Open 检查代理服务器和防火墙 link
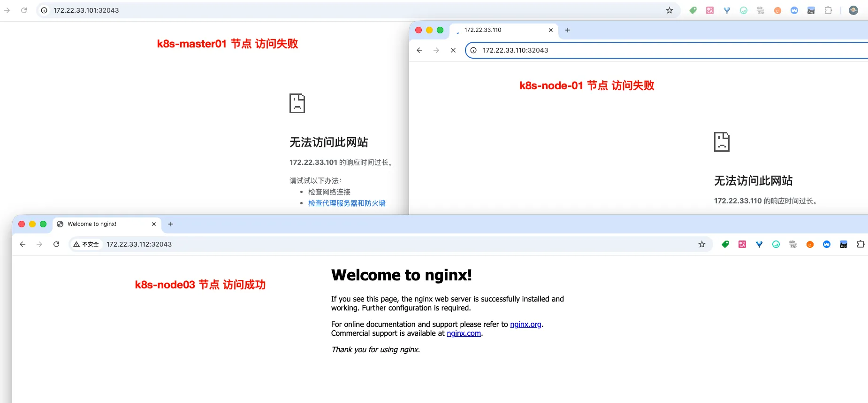Screen dimensions: 868x403 pyautogui.click(x=347, y=203)
